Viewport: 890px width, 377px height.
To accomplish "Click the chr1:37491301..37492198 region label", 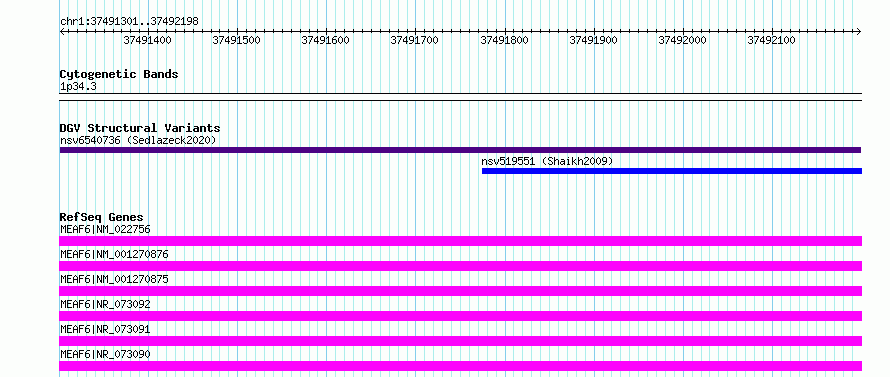I will tap(129, 21).
